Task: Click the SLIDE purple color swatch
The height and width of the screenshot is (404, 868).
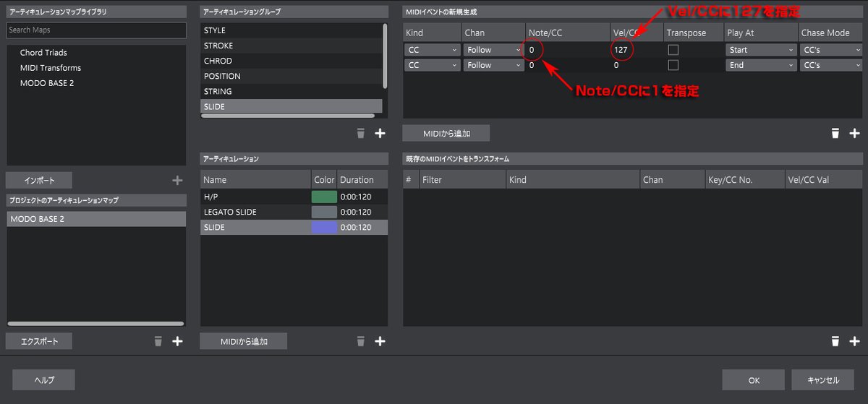Action: click(x=324, y=227)
